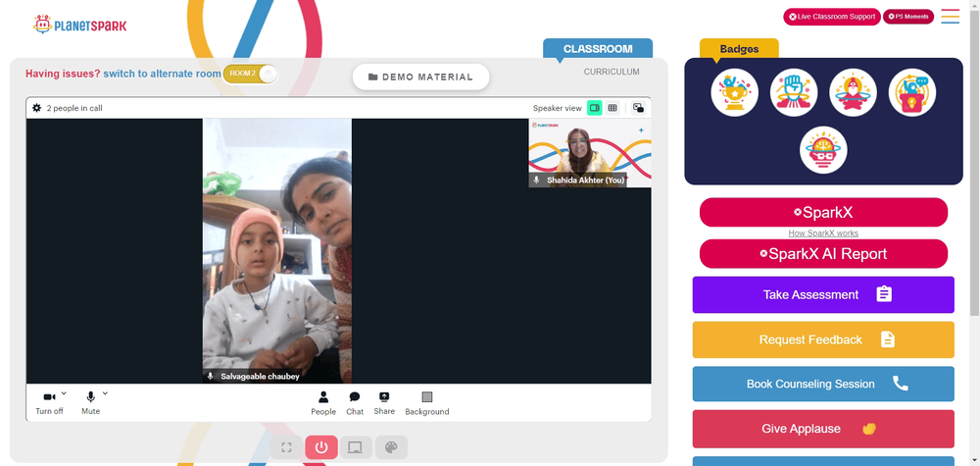980x466 pixels.
Task: Click the red power button
Action: point(321,447)
